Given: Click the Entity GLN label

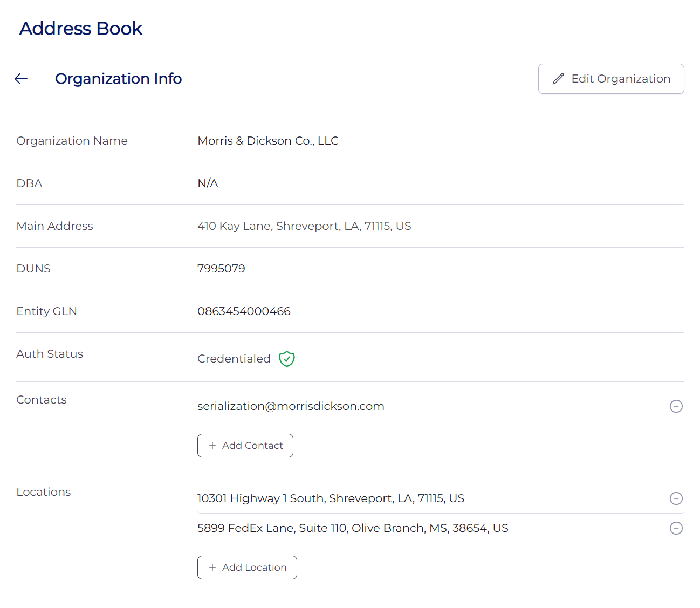Looking at the screenshot, I should pos(46,311).
